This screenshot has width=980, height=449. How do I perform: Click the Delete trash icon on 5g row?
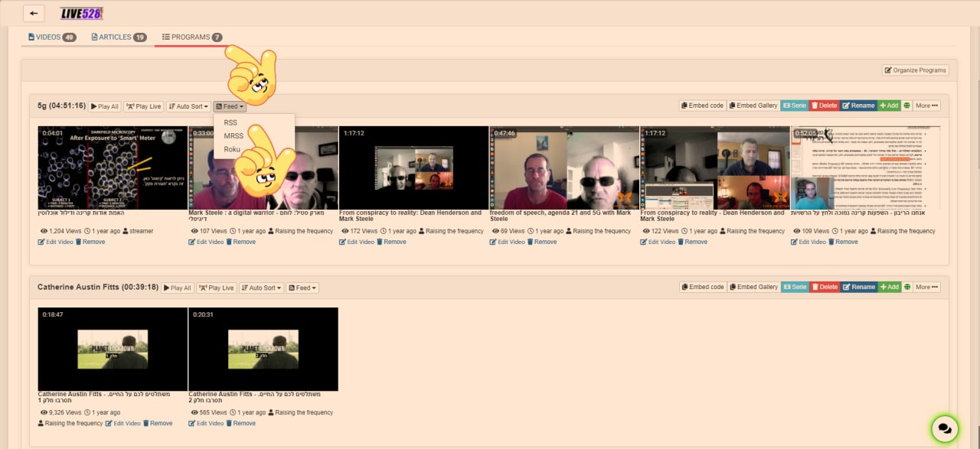click(x=823, y=106)
